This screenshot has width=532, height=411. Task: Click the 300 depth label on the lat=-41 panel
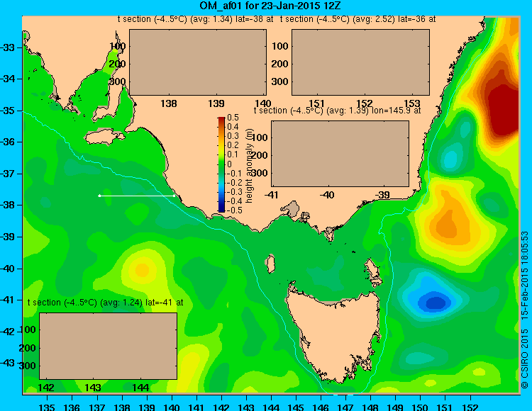click(28, 365)
